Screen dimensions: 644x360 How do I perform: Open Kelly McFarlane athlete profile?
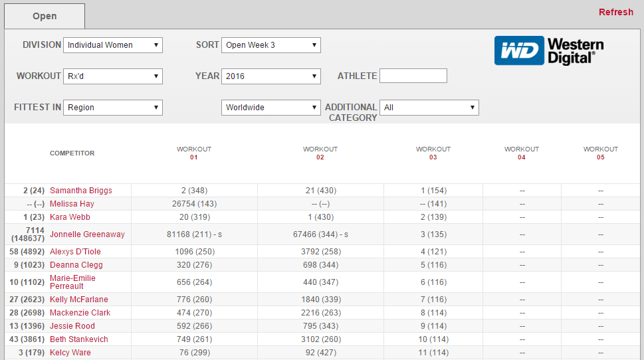click(x=79, y=300)
